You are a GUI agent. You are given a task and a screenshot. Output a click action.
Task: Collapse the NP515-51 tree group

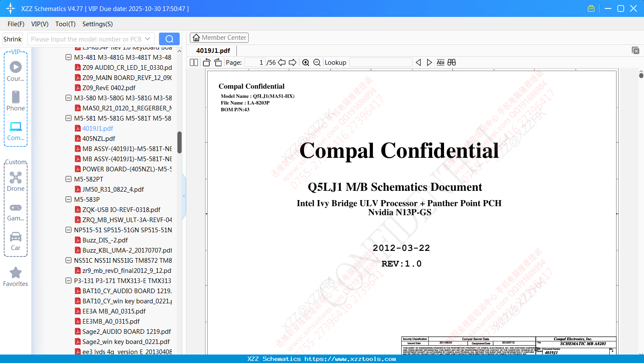tap(69, 230)
